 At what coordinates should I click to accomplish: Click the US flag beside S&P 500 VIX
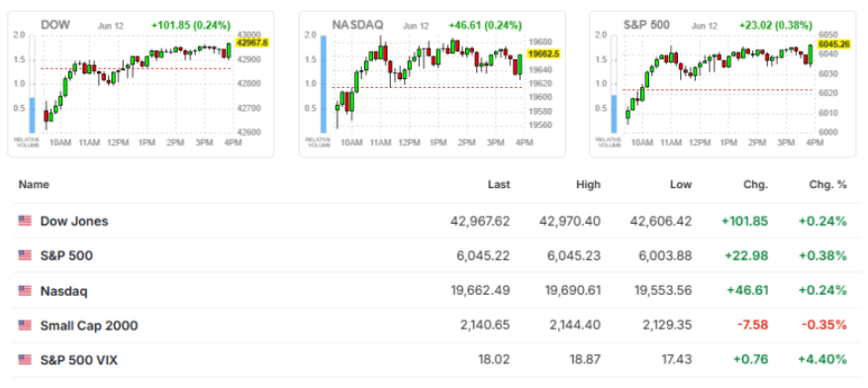tap(25, 359)
